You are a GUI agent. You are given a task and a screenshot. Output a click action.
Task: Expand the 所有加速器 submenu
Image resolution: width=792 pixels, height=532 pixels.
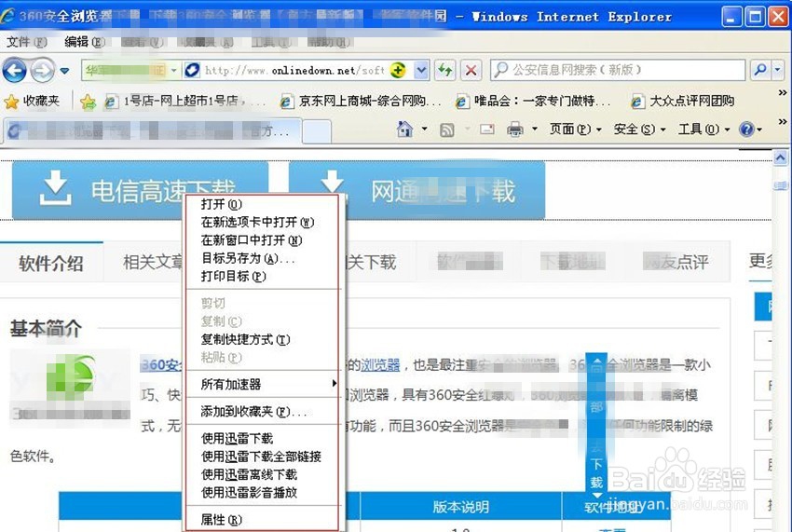pos(262,384)
